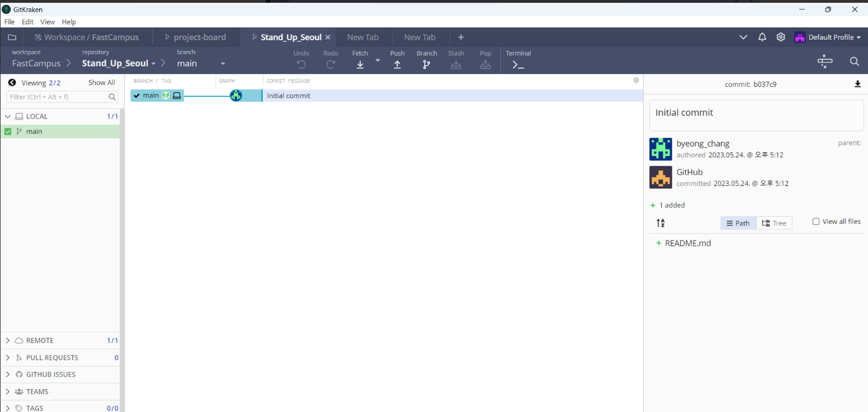
Task: Create a branch with the Branch icon
Action: (427, 64)
